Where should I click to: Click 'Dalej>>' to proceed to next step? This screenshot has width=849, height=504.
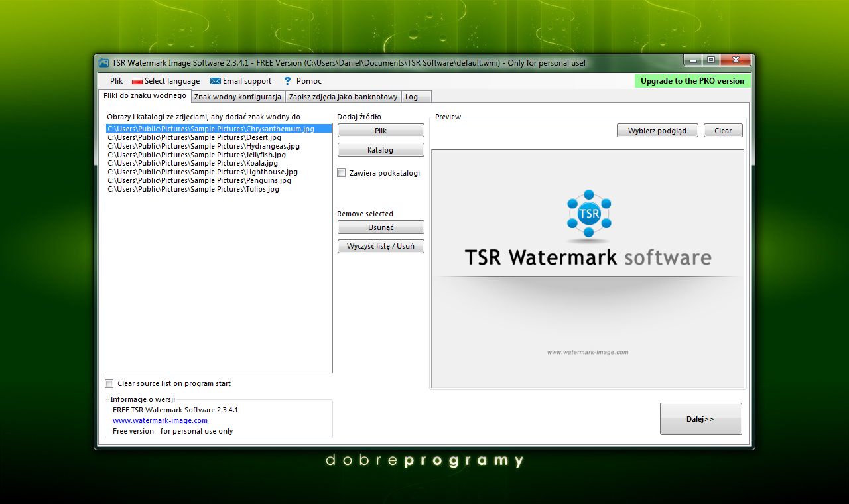point(700,418)
